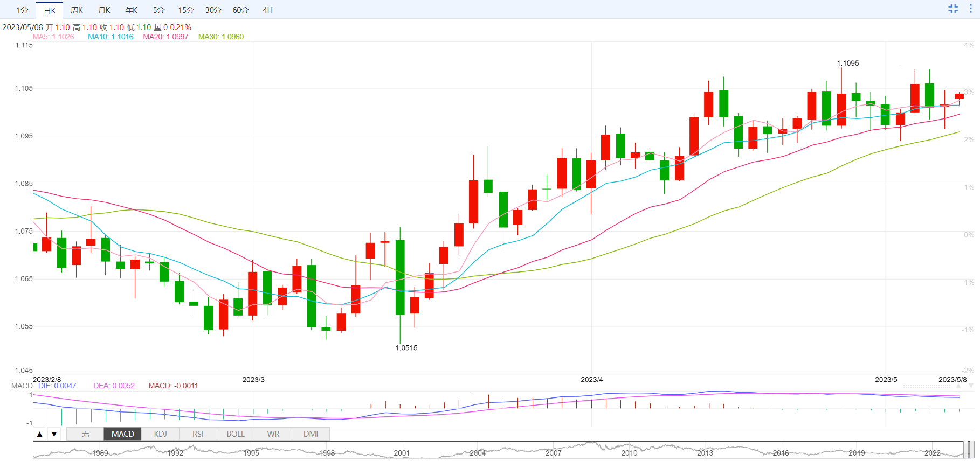Open the 月K monthly chart tab
The image size is (980, 475).
coord(104,10)
